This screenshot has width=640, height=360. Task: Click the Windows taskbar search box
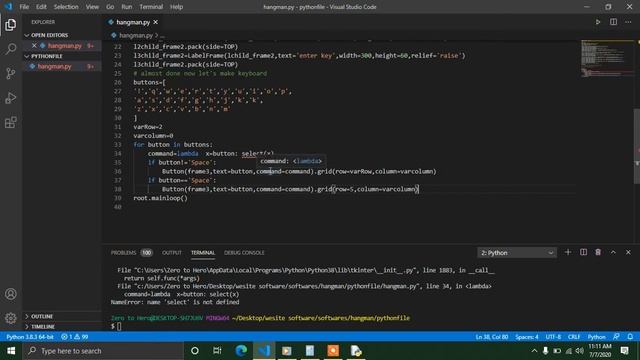pyautogui.click(x=103, y=351)
